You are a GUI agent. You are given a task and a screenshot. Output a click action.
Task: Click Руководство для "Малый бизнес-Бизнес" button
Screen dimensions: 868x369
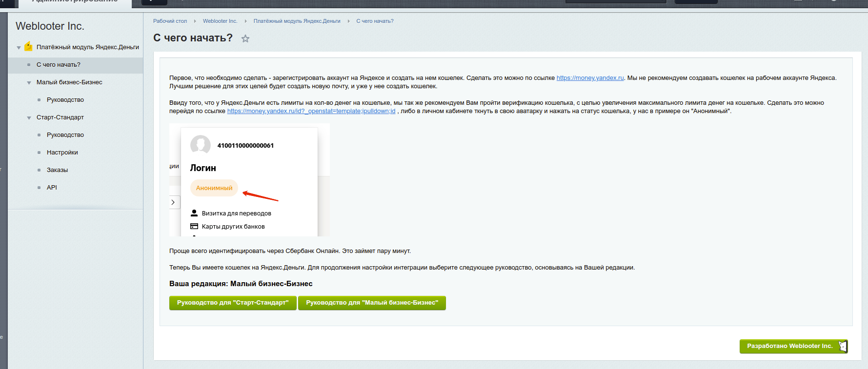tap(372, 303)
